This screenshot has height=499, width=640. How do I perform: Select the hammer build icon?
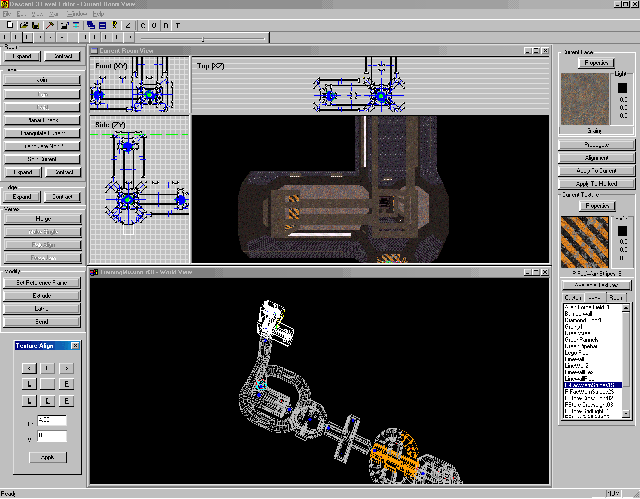coord(50,25)
